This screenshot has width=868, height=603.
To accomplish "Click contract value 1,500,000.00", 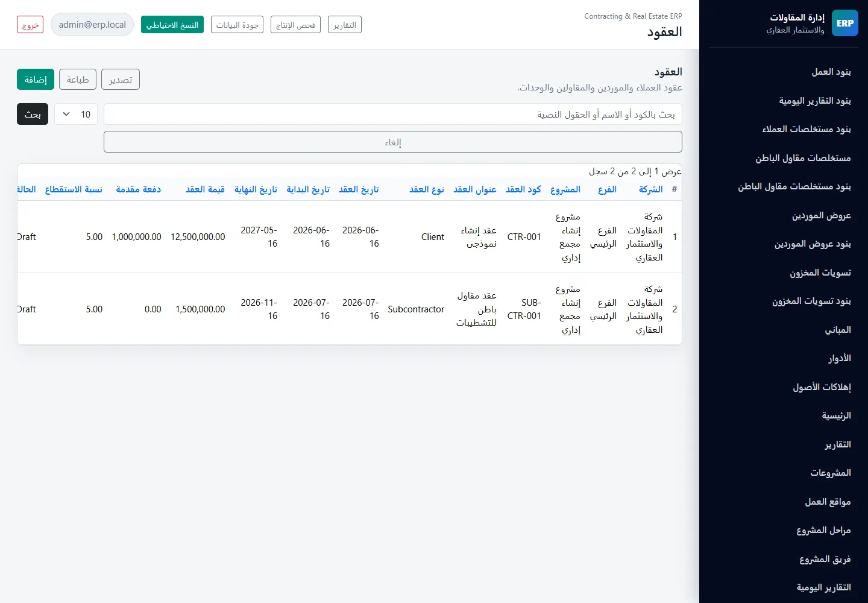I will point(200,309).
